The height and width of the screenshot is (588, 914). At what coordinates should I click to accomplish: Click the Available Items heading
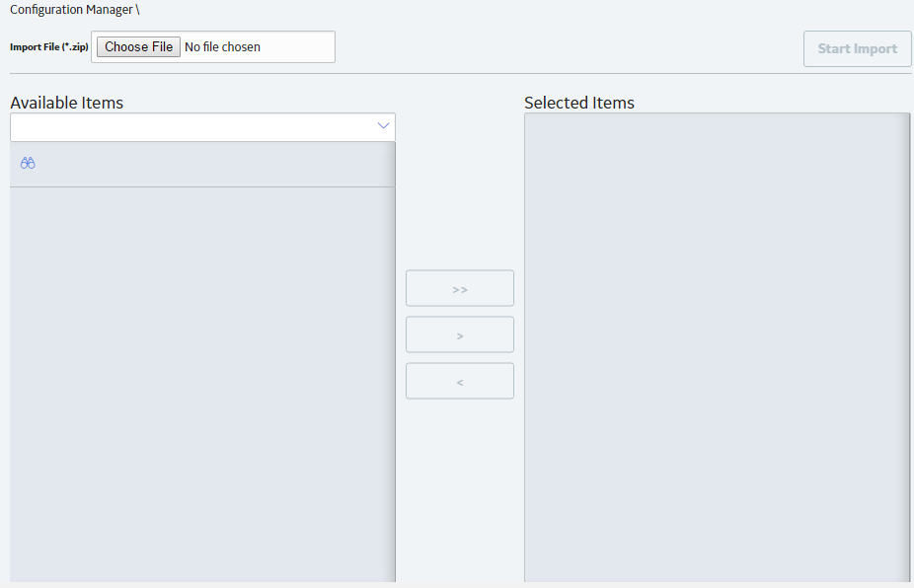66,103
